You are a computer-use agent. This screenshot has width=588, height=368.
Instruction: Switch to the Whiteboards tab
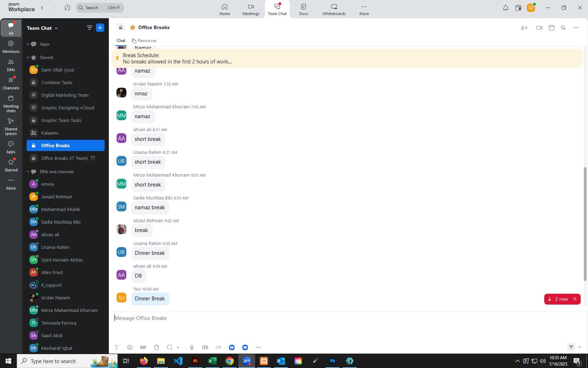point(334,9)
